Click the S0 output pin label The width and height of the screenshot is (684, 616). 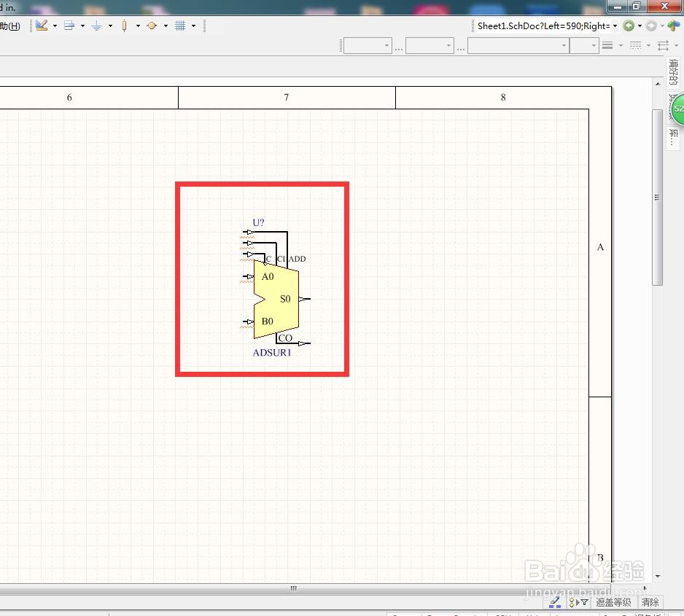(285, 299)
